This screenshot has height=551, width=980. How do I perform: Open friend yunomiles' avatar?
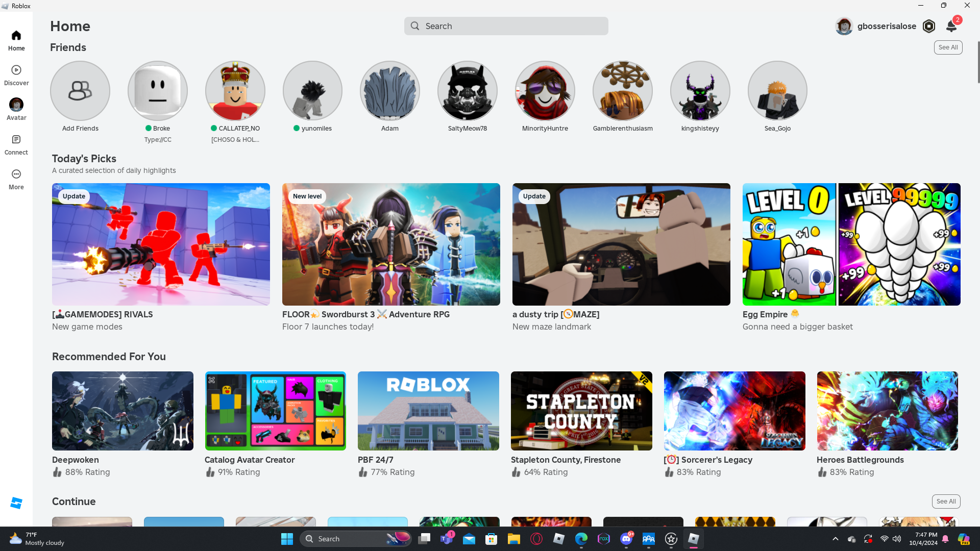(x=312, y=91)
